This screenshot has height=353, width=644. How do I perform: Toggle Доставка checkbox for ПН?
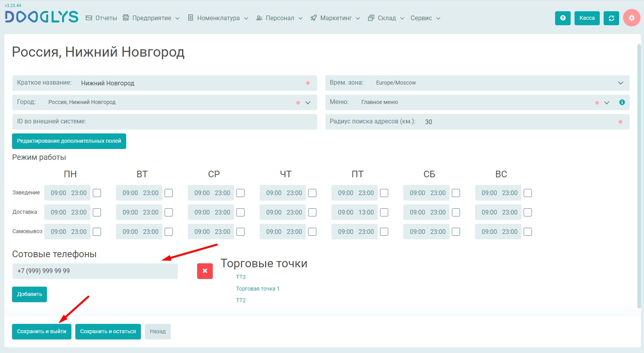(97, 212)
